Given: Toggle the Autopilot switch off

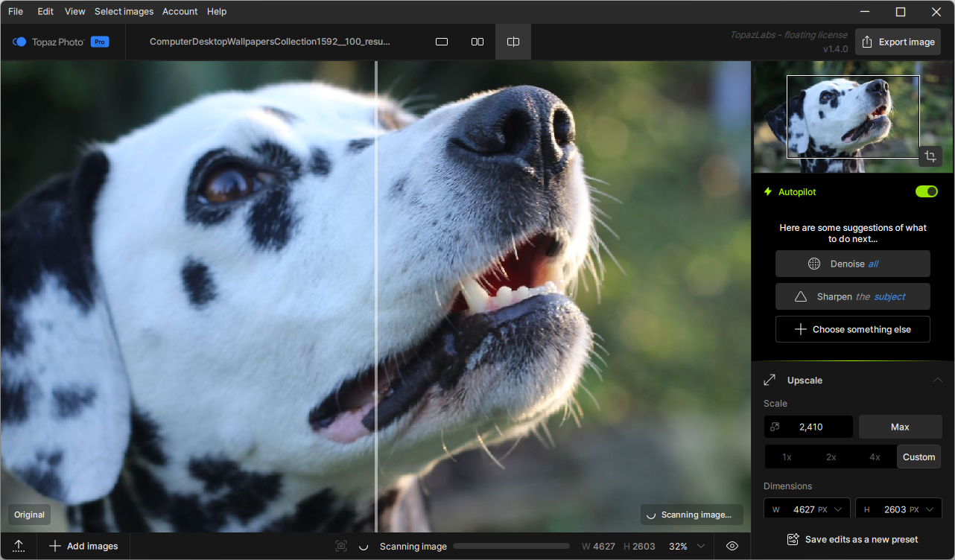Looking at the screenshot, I should [926, 191].
